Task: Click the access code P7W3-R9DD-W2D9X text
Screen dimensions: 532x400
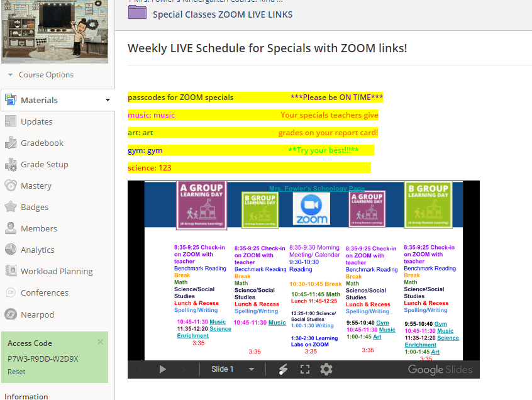Action: (x=43, y=358)
